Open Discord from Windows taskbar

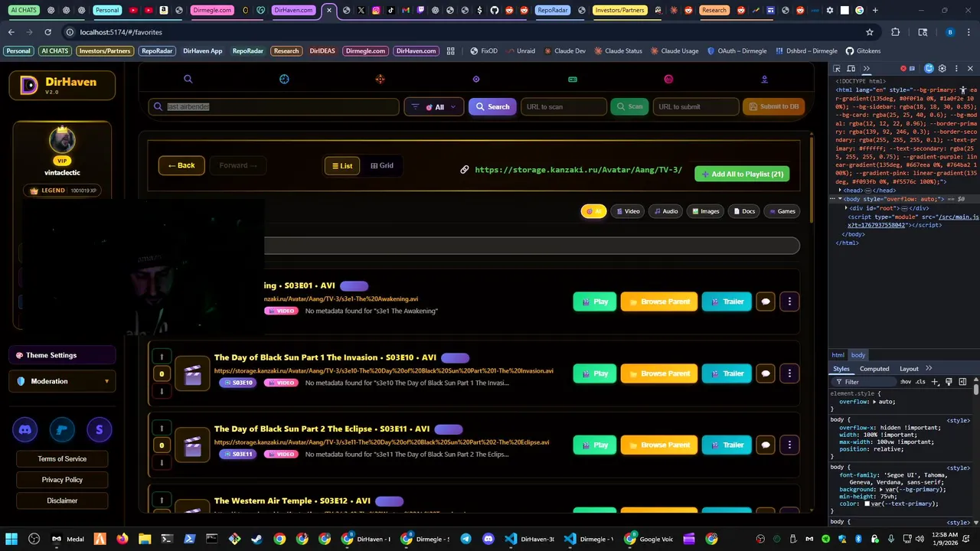tap(488, 539)
